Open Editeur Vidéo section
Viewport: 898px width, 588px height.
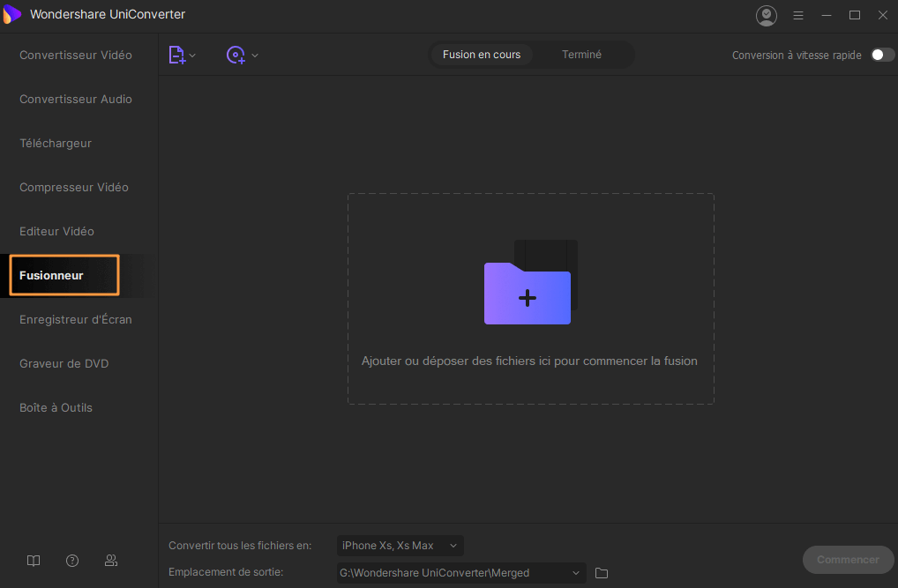point(56,231)
